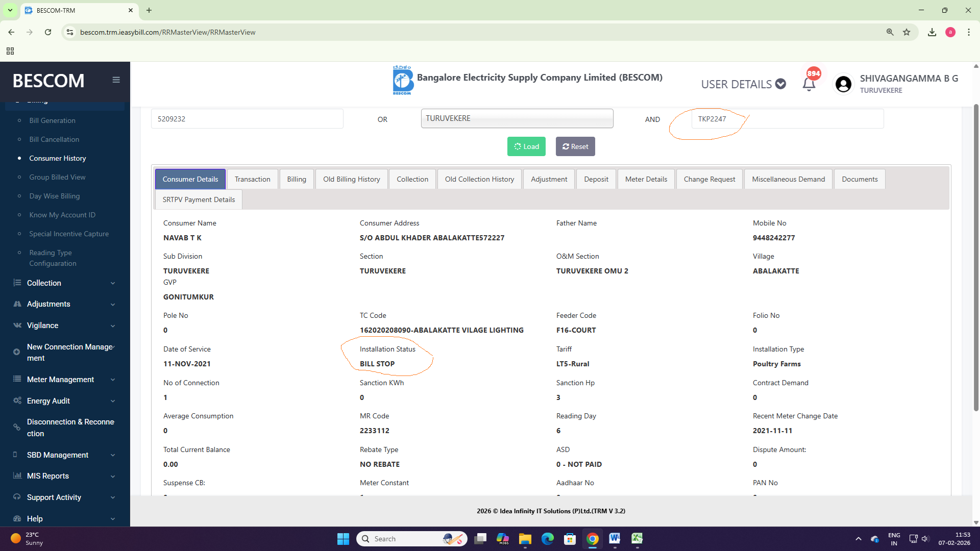
Task: Open Day Wise Billing link
Action: [55, 196]
